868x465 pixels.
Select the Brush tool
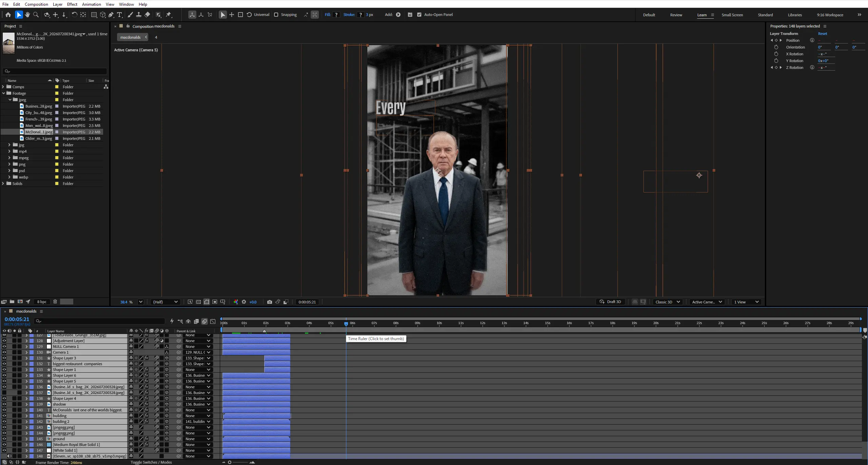click(x=130, y=15)
